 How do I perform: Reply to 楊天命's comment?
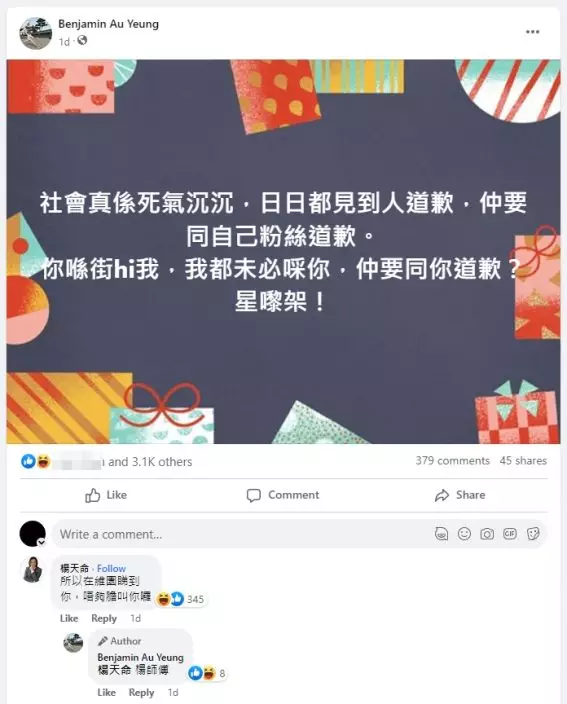[x=104, y=619]
